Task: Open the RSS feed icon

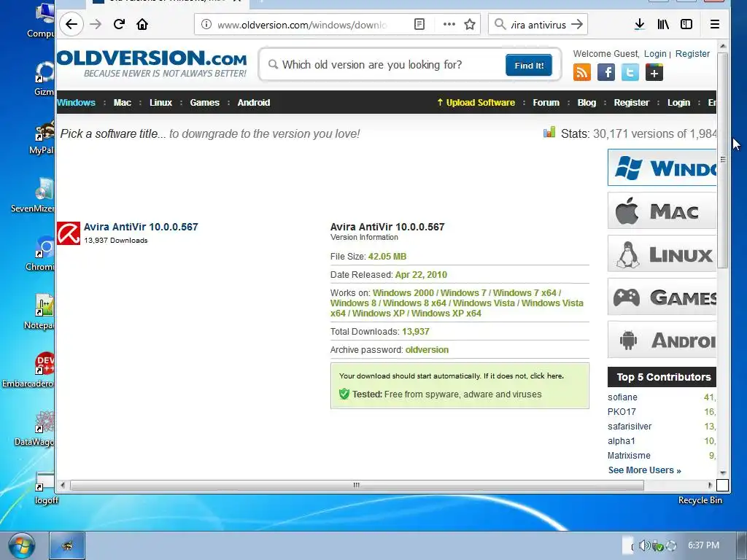Action: (x=581, y=73)
